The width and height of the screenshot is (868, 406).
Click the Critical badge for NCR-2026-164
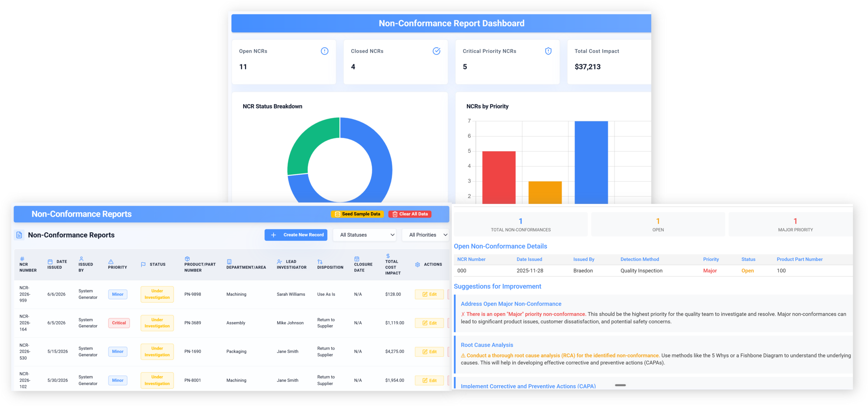(119, 323)
